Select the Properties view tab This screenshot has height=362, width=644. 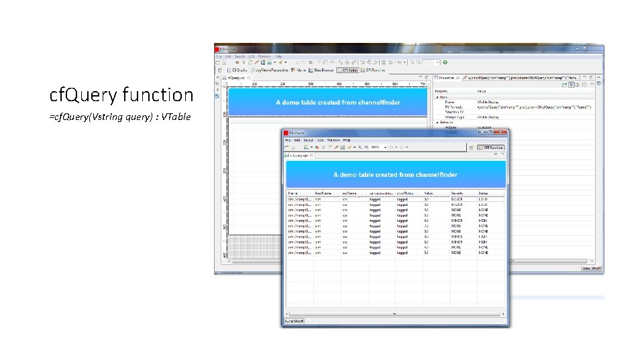point(447,78)
